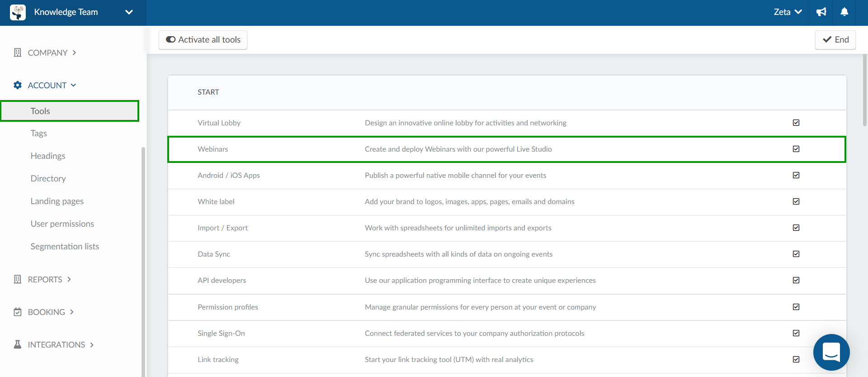
Task: Open Landing pages in the sidebar
Action: 57,201
